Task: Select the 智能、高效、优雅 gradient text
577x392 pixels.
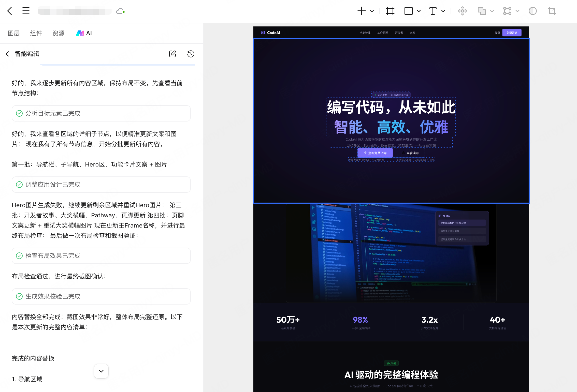Action: click(x=391, y=127)
